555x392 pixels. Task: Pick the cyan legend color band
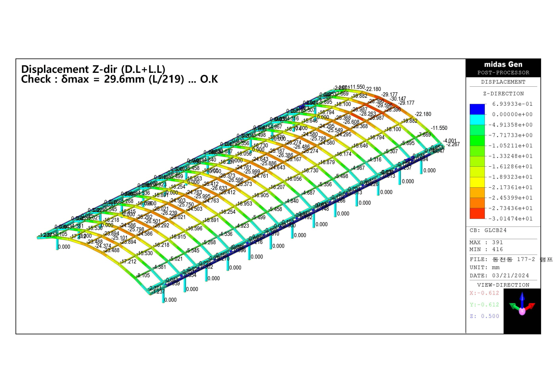point(477,120)
